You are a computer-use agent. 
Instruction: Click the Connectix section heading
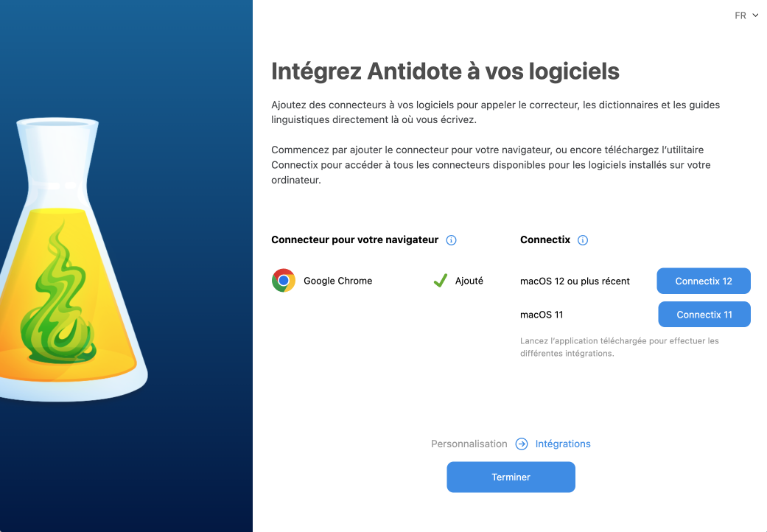pyautogui.click(x=545, y=239)
